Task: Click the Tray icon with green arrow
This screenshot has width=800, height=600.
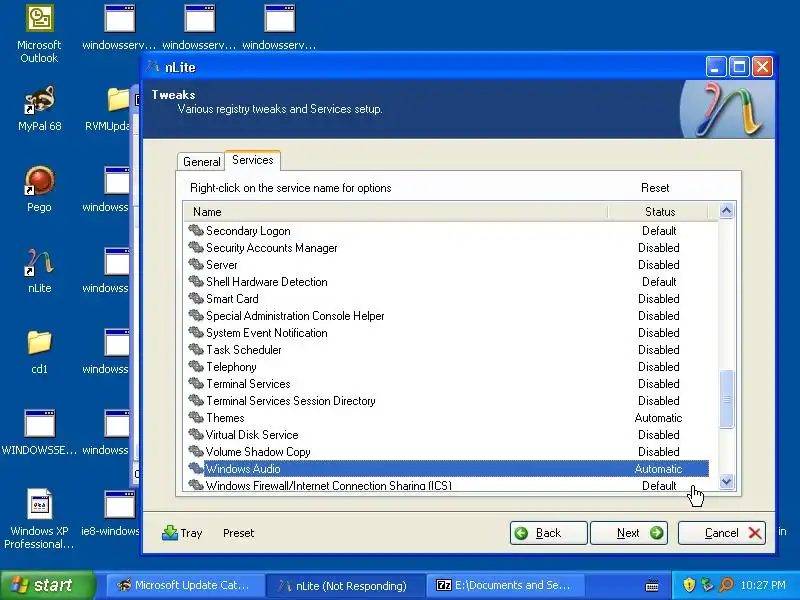Action: (169, 533)
